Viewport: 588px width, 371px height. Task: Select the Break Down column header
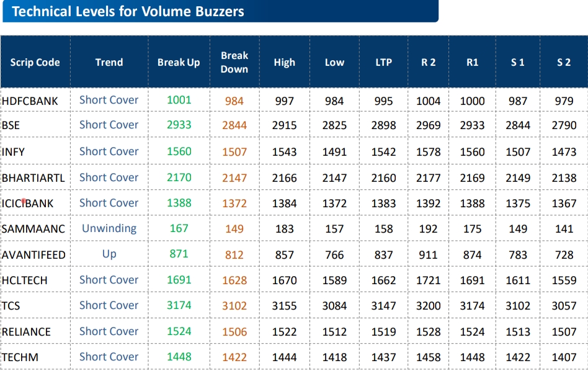pyautogui.click(x=234, y=62)
